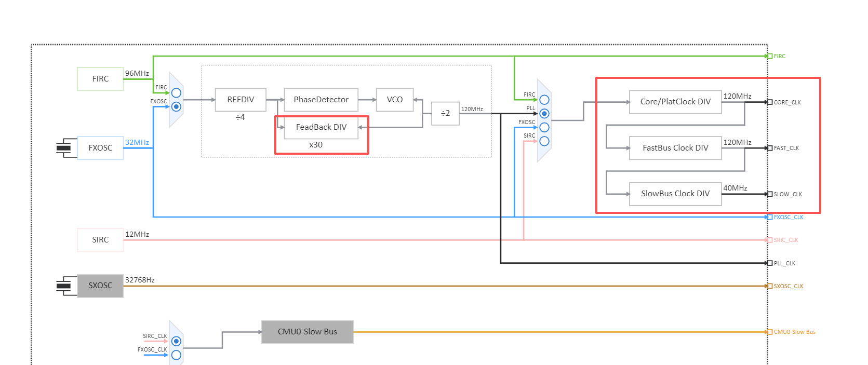Open the FeadBack DIV block

321,127
